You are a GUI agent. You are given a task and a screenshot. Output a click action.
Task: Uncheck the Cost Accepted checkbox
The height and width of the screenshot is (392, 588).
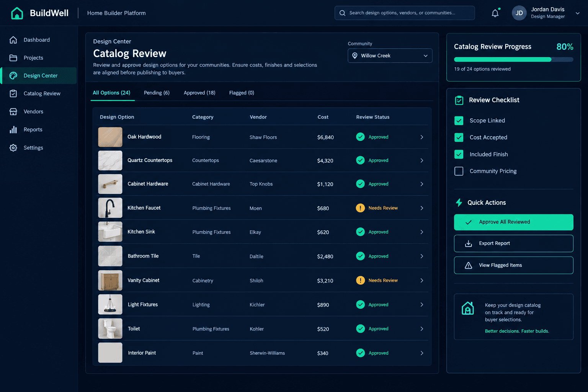(459, 137)
